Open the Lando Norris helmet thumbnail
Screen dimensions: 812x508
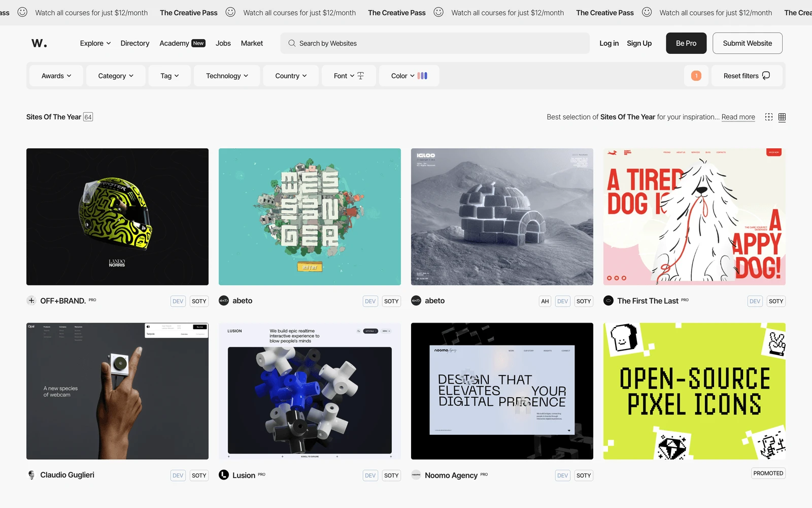[x=117, y=217]
